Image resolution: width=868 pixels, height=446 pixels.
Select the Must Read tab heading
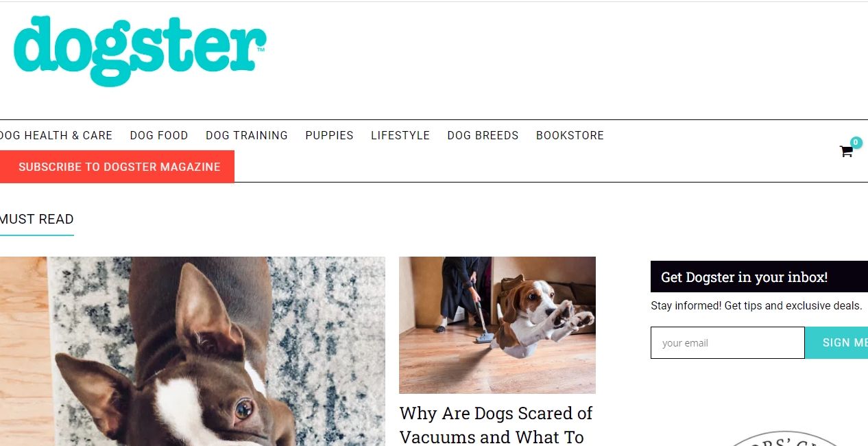tap(37, 220)
